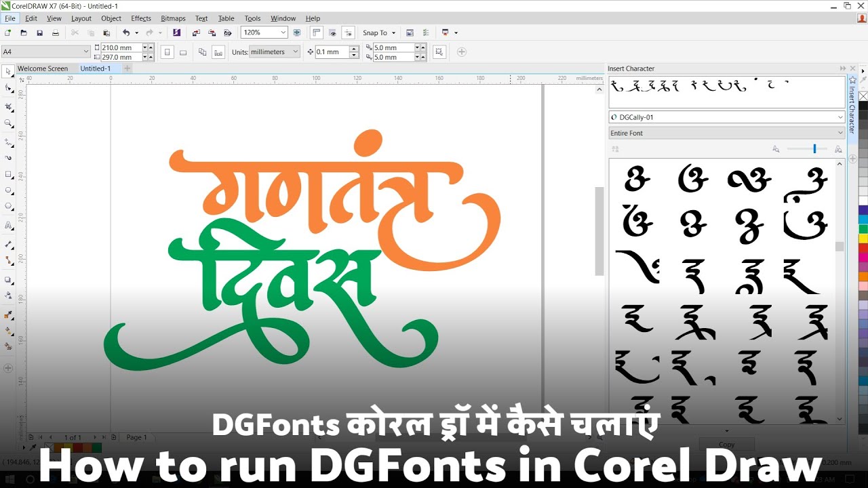Click the Full-screen preview icon
Viewport: 868px width, 488px height.
[x=297, y=33]
